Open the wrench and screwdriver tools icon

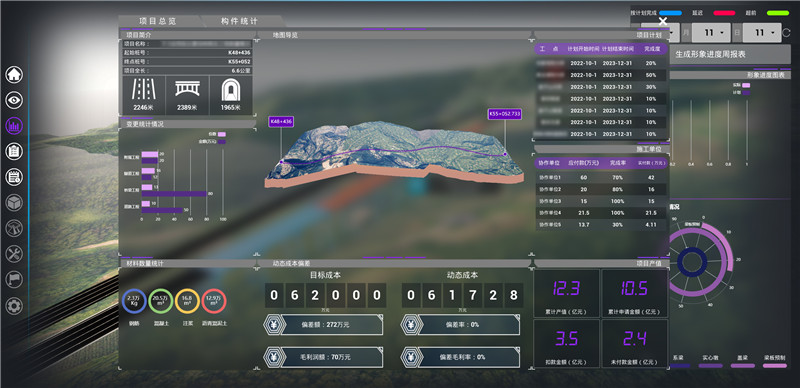(14, 254)
